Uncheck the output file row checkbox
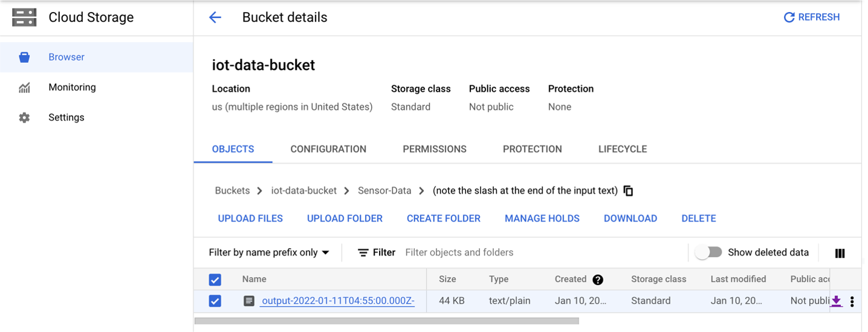868x332 pixels. click(x=215, y=301)
